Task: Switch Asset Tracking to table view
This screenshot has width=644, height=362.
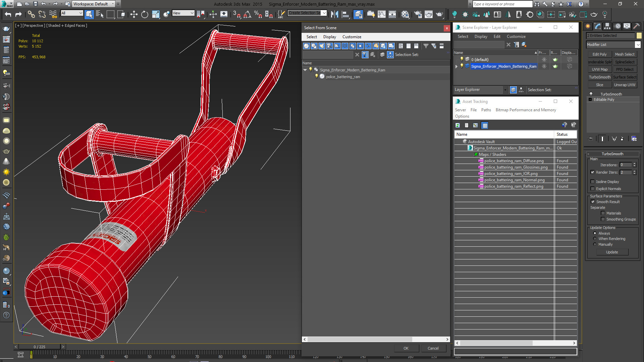Action: [485, 125]
